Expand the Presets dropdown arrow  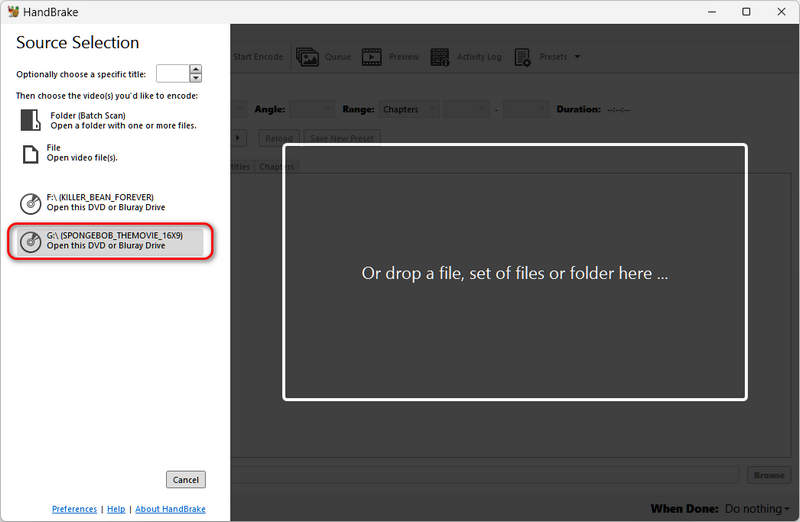click(x=577, y=57)
